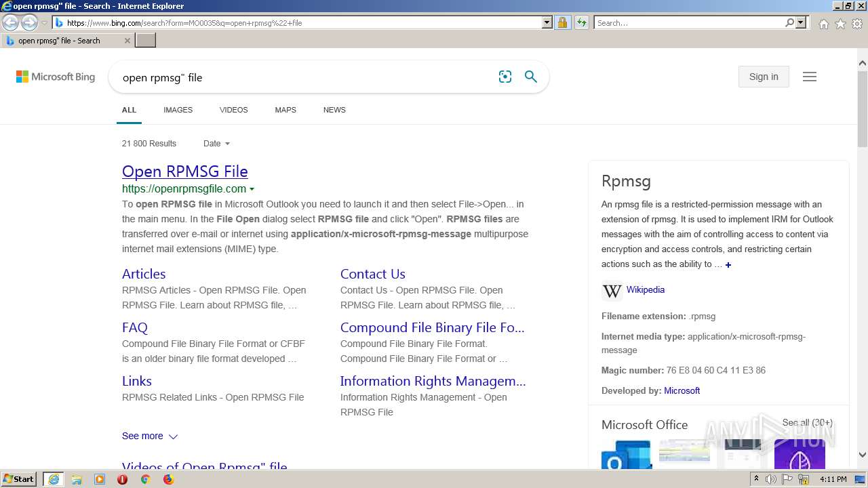Open Information Rights Management sitelink
The height and width of the screenshot is (488, 868).
coord(433,381)
